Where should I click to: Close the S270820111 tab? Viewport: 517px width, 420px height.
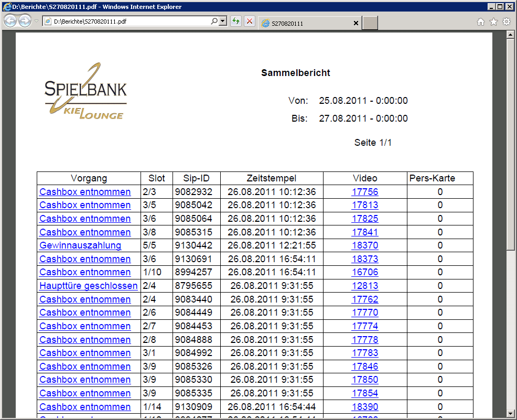point(356,24)
